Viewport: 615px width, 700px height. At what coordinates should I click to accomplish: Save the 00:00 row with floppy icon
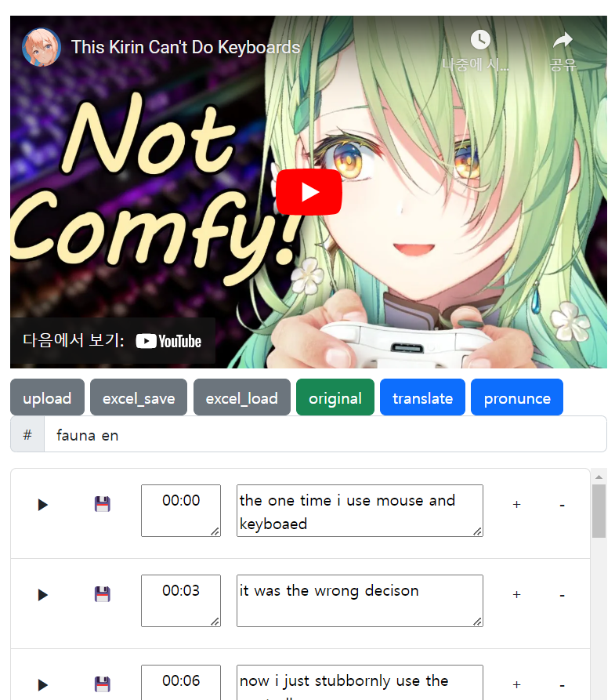tap(102, 504)
